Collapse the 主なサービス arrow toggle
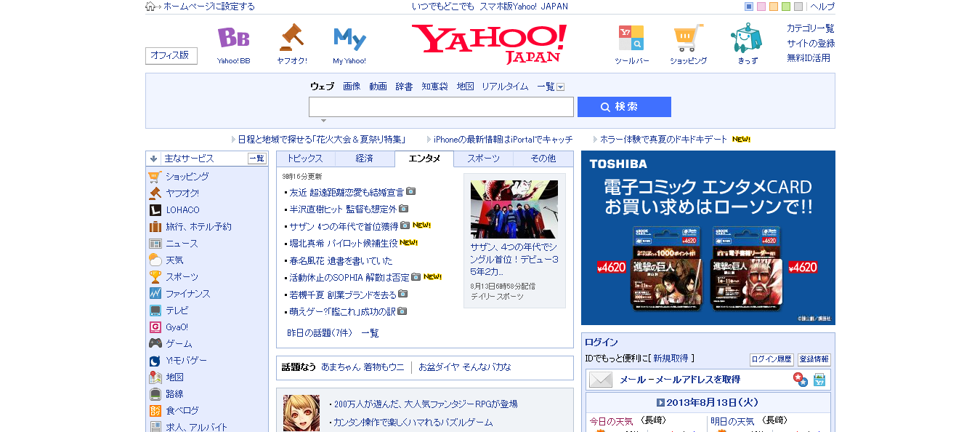The width and height of the screenshot is (980, 432). tap(153, 159)
